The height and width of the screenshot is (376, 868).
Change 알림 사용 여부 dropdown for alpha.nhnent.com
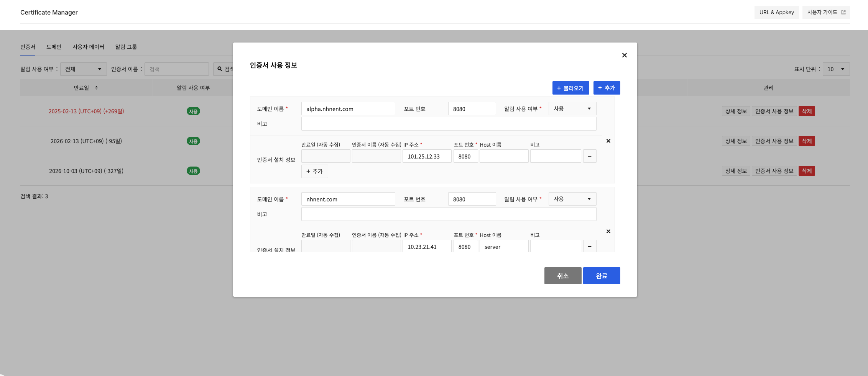coord(572,108)
